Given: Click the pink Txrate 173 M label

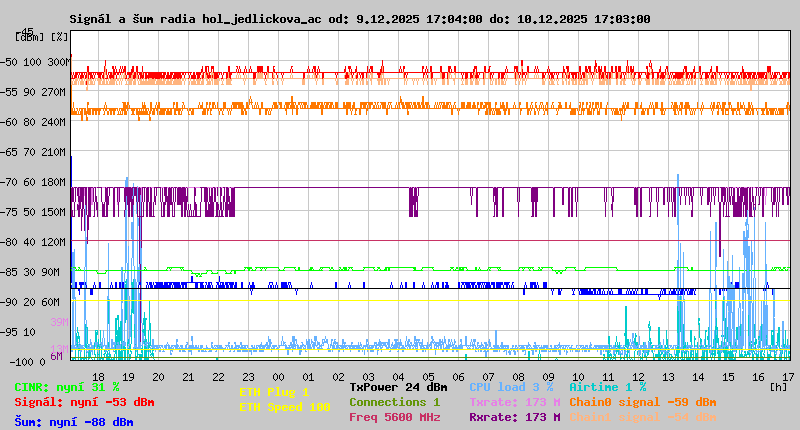Looking at the screenshot, I should 514,402.
